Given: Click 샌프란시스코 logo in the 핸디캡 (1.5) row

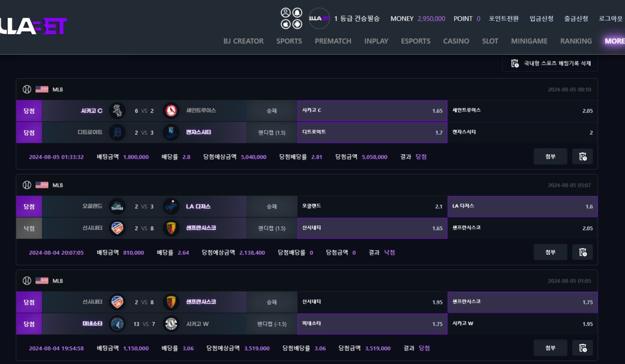Looking at the screenshot, I should pos(171,228).
